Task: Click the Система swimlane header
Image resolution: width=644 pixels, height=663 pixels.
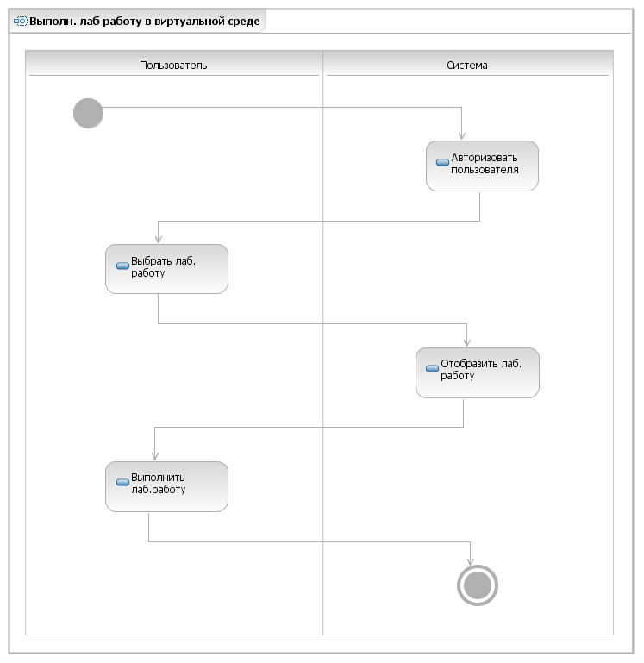Action: (x=467, y=66)
